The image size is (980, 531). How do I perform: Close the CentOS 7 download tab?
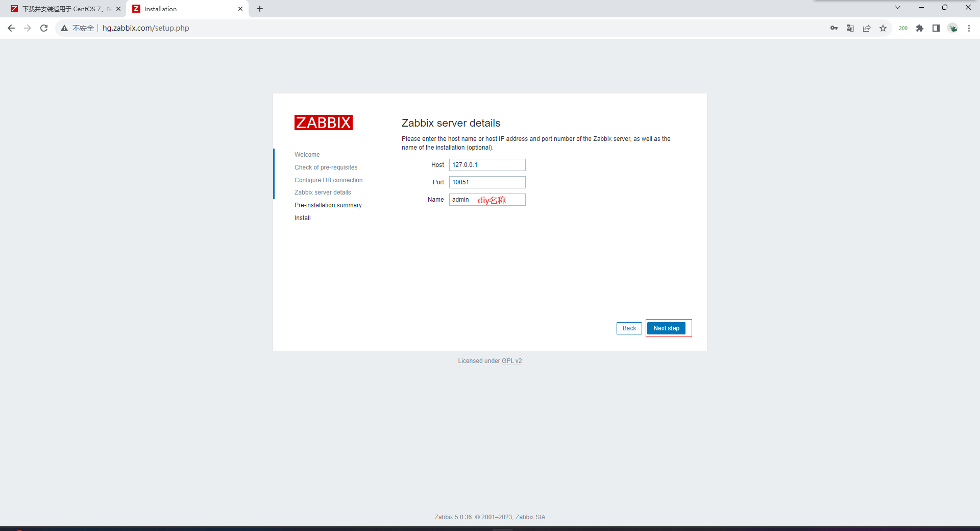coord(118,9)
